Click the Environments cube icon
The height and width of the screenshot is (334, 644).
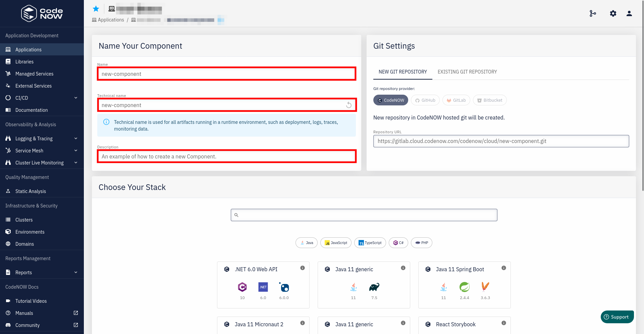click(8, 232)
